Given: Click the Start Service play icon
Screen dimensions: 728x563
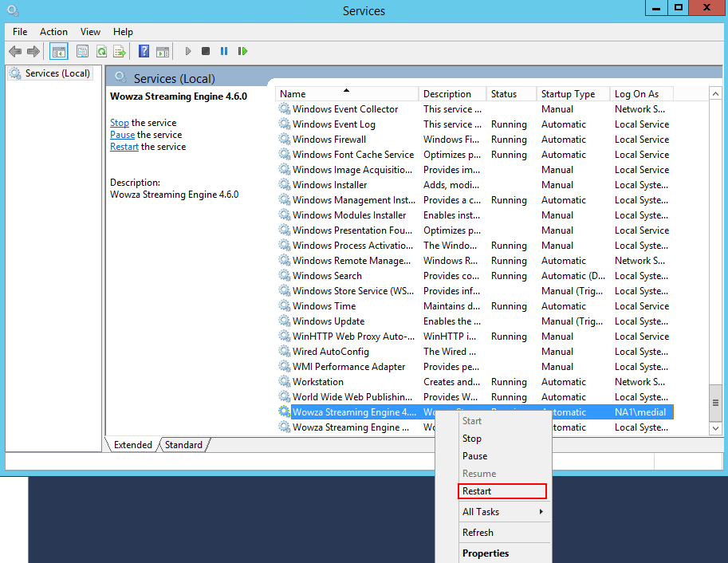Looking at the screenshot, I should 188,51.
